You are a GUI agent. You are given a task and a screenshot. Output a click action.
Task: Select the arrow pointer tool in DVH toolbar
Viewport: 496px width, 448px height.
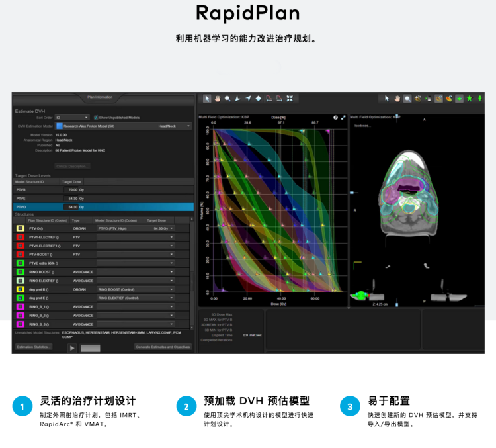tap(207, 99)
